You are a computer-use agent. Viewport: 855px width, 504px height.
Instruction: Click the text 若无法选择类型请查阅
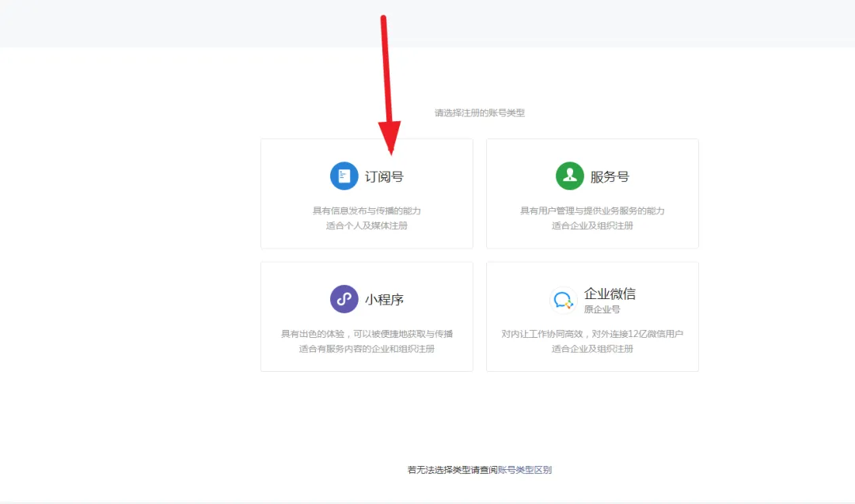coord(452,470)
